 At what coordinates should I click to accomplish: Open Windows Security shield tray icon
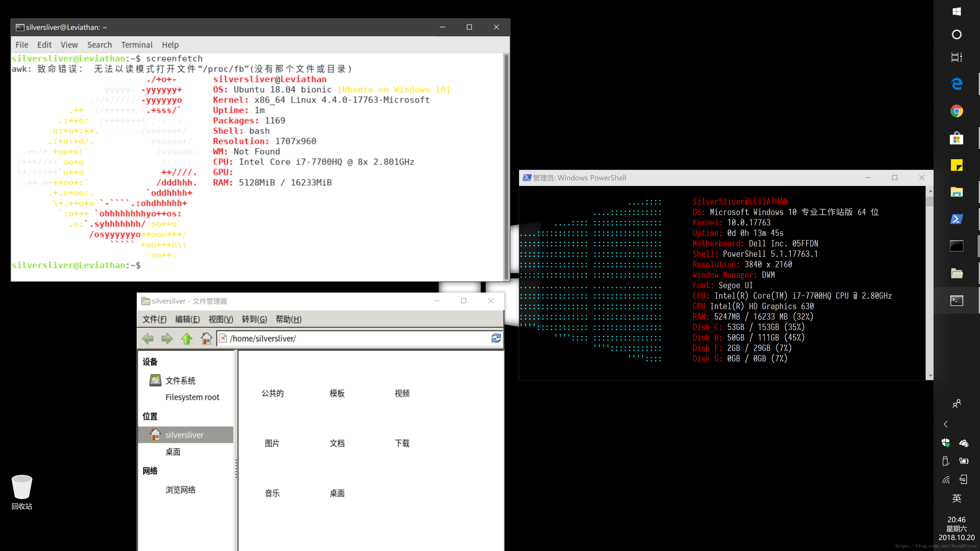click(x=946, y=443)
